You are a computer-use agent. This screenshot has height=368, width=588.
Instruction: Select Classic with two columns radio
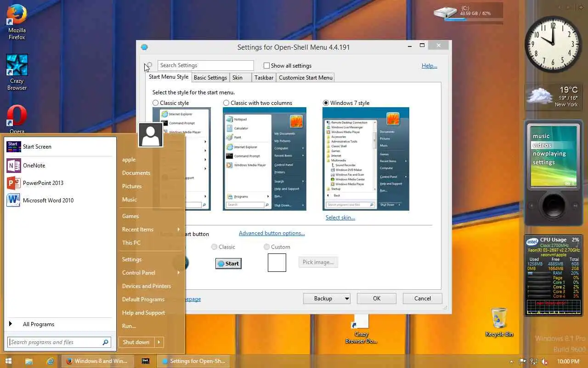(x=226, y=103)
